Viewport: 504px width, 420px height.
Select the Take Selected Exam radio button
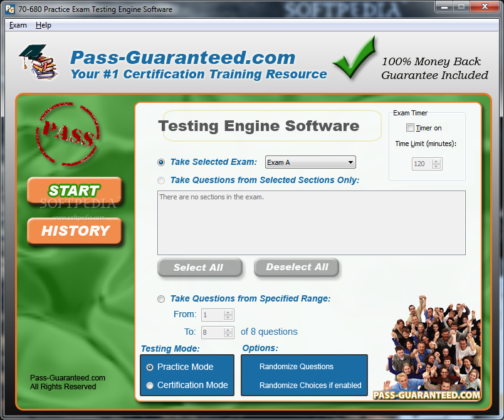point(161,162)
